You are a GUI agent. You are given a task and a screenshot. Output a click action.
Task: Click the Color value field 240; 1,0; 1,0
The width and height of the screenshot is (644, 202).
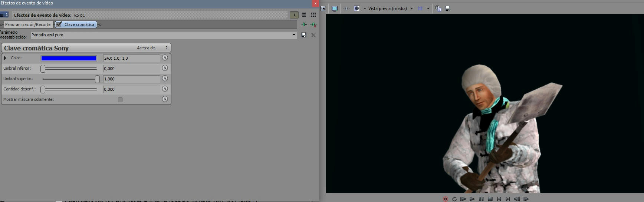click(x=131, y=58)
